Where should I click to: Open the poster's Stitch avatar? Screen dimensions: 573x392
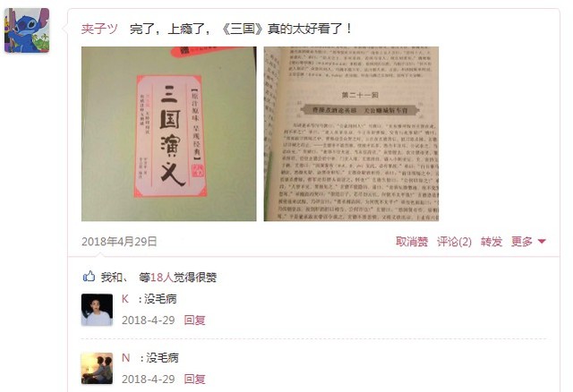point(27,30)
